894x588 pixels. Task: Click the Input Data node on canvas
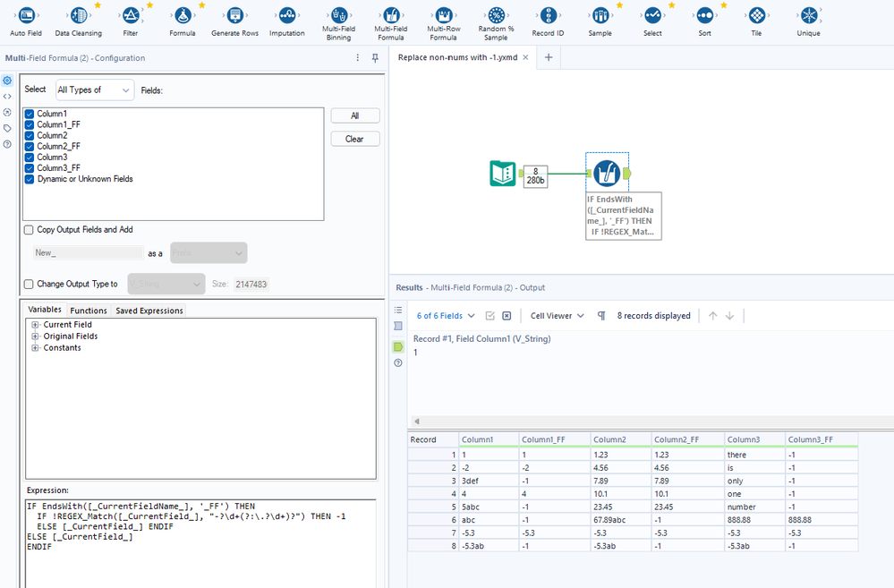click(503, 174)
